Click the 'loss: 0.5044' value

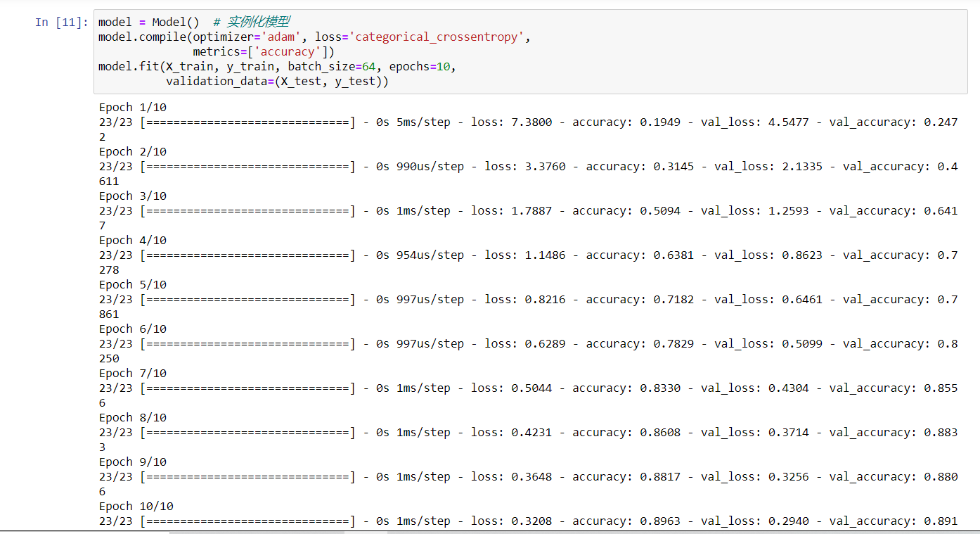point(512,388)
